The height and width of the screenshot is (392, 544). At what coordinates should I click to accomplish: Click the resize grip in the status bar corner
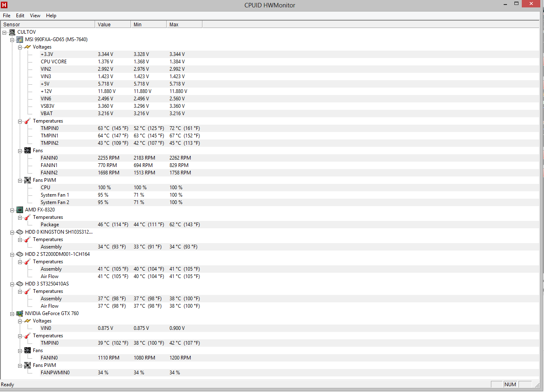pyautogui.click(x=537, y=385)
